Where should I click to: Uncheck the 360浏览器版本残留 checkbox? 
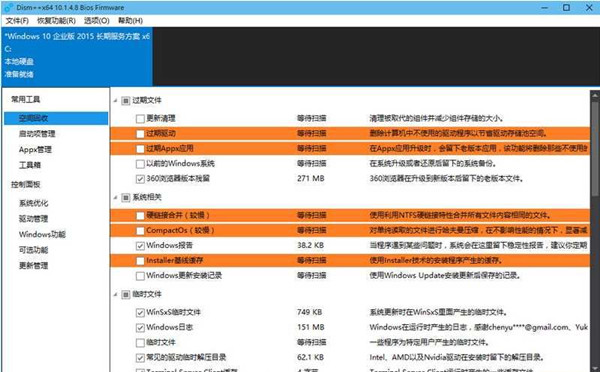click(x=140, y=179)
